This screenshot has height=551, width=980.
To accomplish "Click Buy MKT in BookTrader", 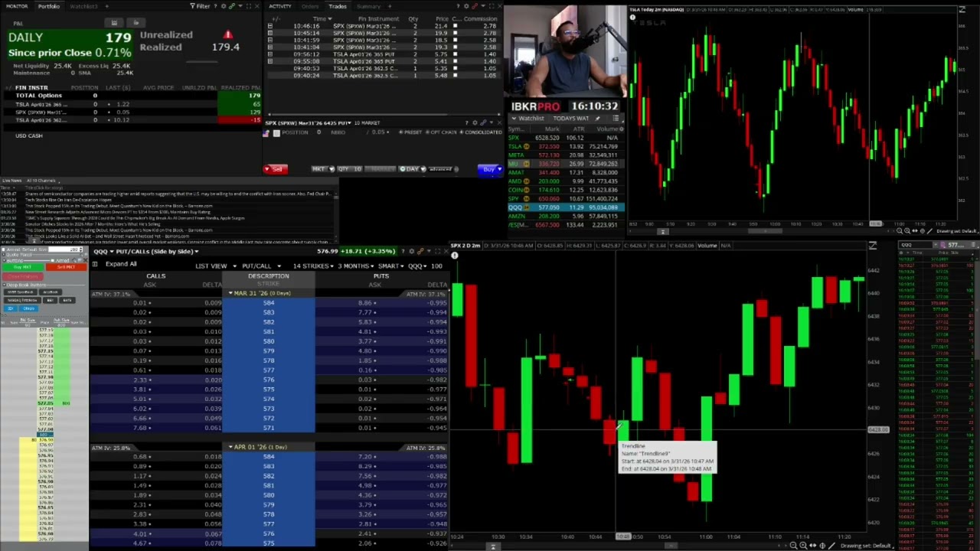I will click(23, 267).
